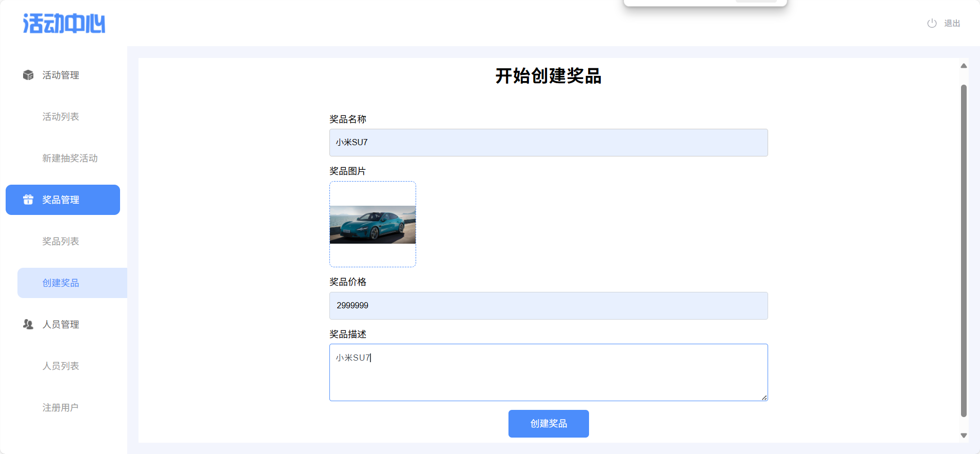Focus the 奖品价格 input field
980x454 pixels.
pos(548,306)
